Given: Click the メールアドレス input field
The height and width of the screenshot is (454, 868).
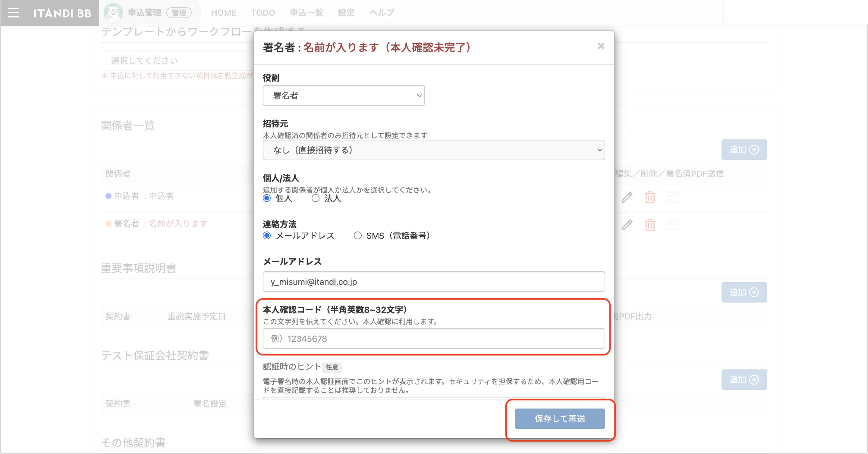Looking at the screenshot, I should pos(434,282).
